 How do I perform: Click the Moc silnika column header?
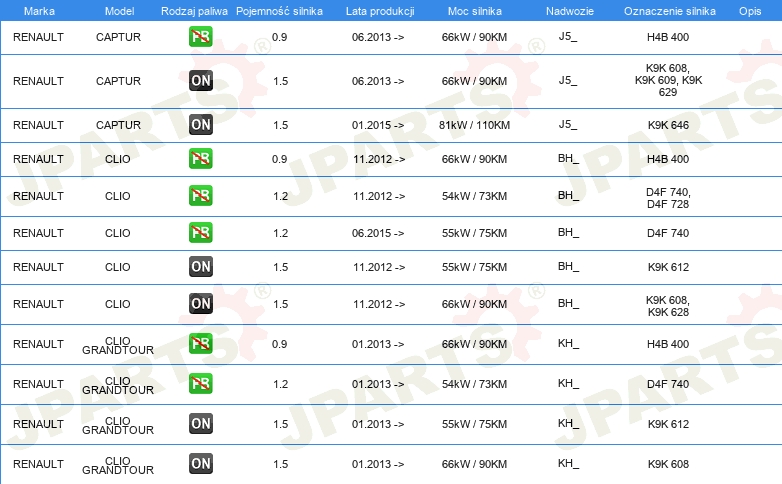(x=475, y=11)
